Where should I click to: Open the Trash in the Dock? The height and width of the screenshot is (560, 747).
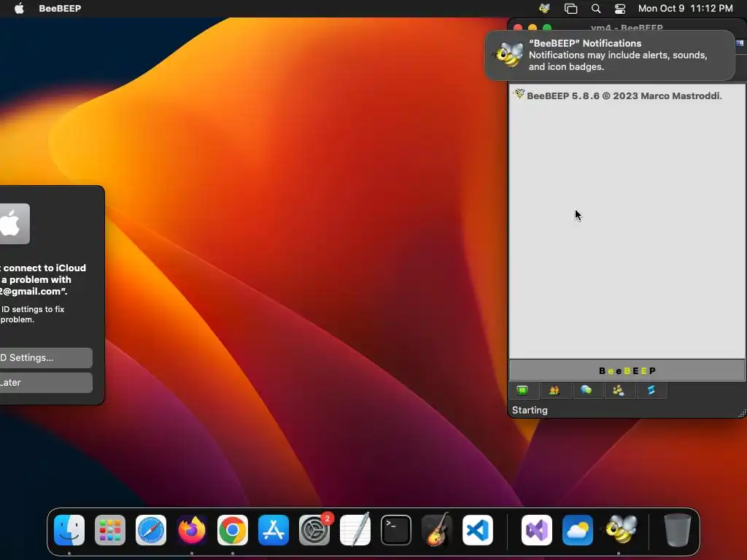(678, 530)
